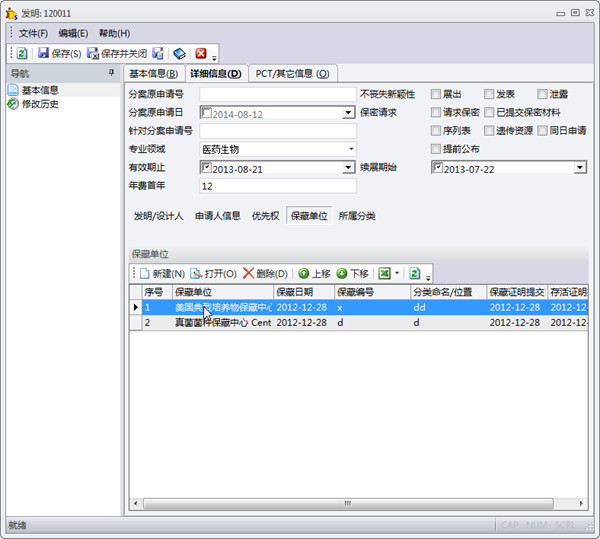
Task: Click the 保藏日期 column header
Action: pos(304,292)
